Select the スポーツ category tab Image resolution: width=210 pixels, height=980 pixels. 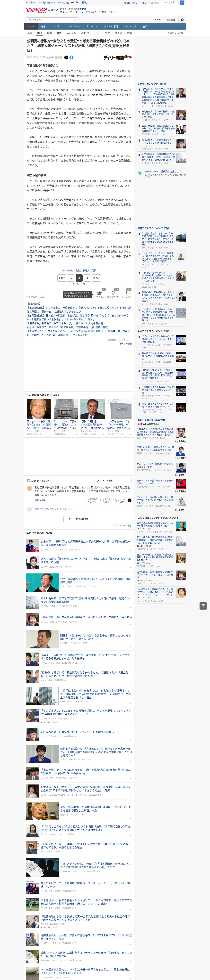tap(86, 33)
